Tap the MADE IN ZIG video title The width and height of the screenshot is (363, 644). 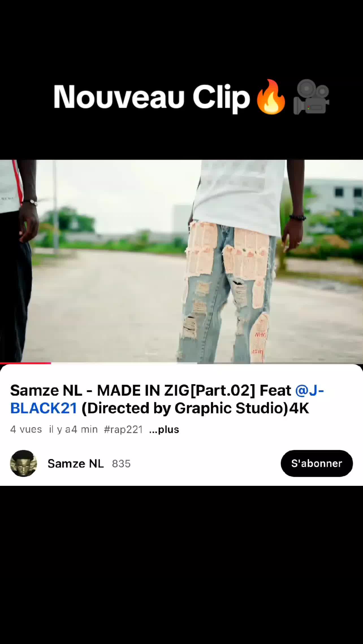[x=167, y=399]
